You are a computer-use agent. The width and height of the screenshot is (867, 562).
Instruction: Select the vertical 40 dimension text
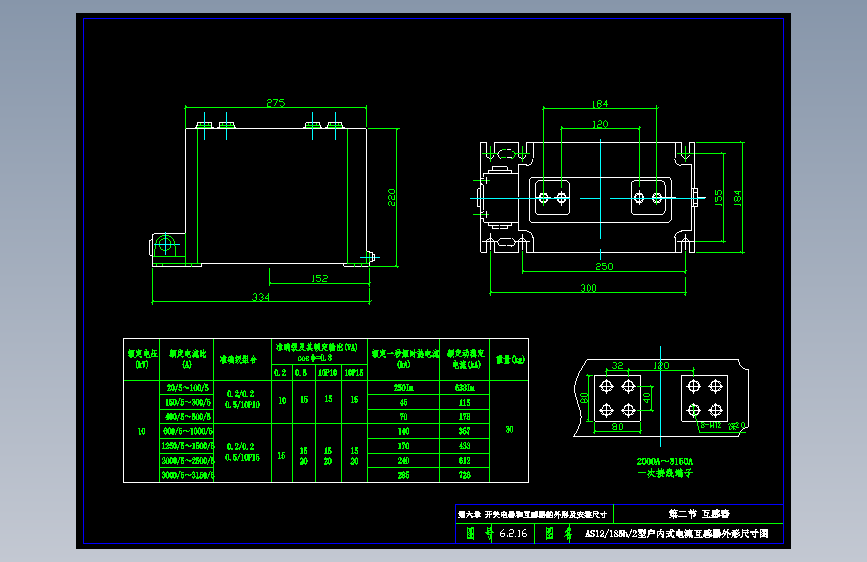click(646, 398)
